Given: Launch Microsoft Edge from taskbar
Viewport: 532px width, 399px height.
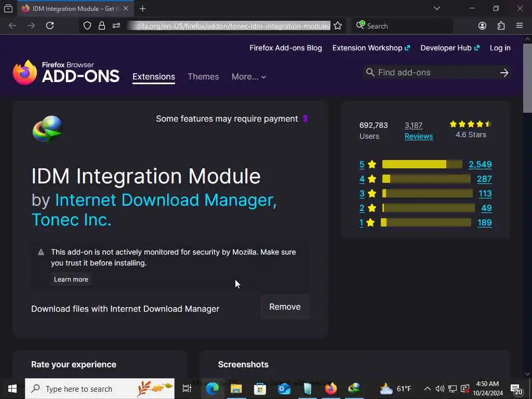Looking at the screenshot, I should coord(212,389).
